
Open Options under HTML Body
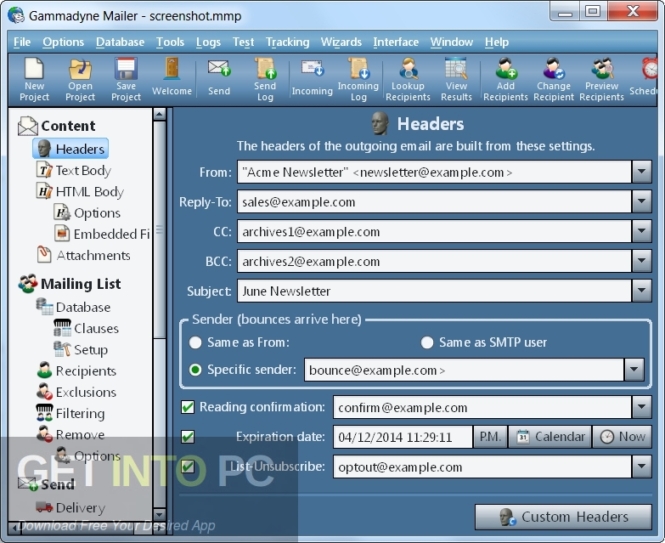pyautogui.click(x=87, y=213)
